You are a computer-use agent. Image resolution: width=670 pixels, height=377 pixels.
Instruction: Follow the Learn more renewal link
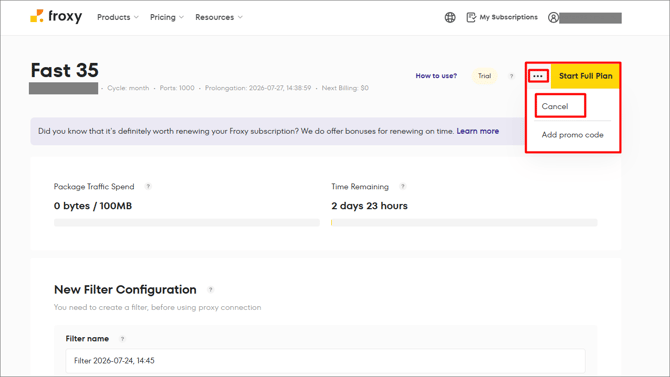pyautogui.click(x=478, y=131)
